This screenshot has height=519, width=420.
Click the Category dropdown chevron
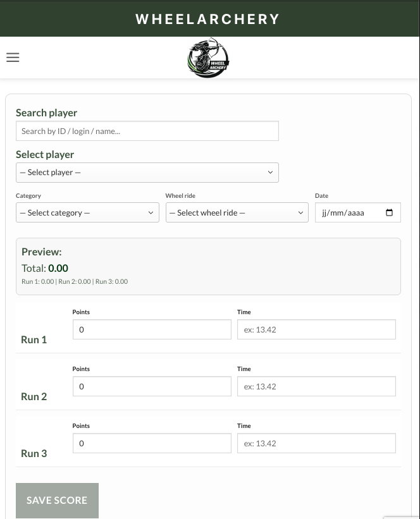coord(151,212)
